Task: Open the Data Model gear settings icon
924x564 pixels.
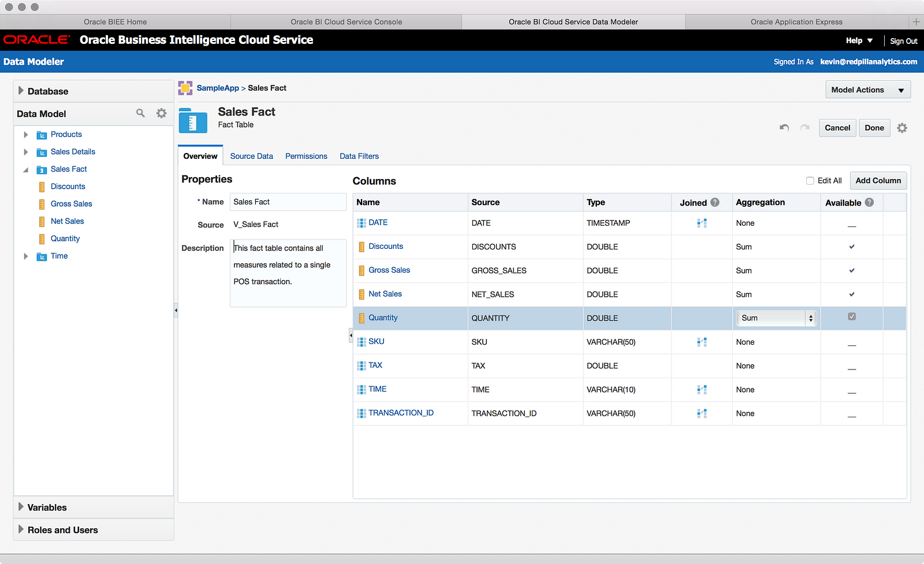Action: click(x=162, y=113)
